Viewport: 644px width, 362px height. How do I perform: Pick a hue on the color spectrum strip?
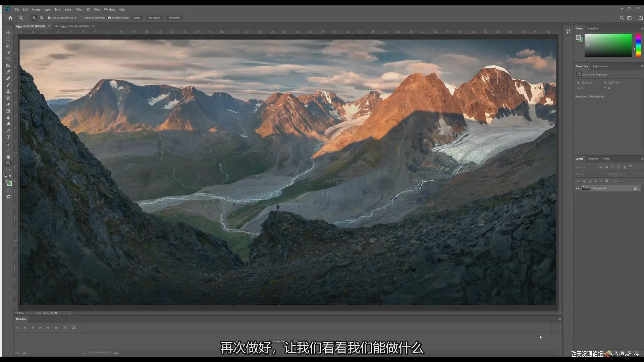[638, 45]
